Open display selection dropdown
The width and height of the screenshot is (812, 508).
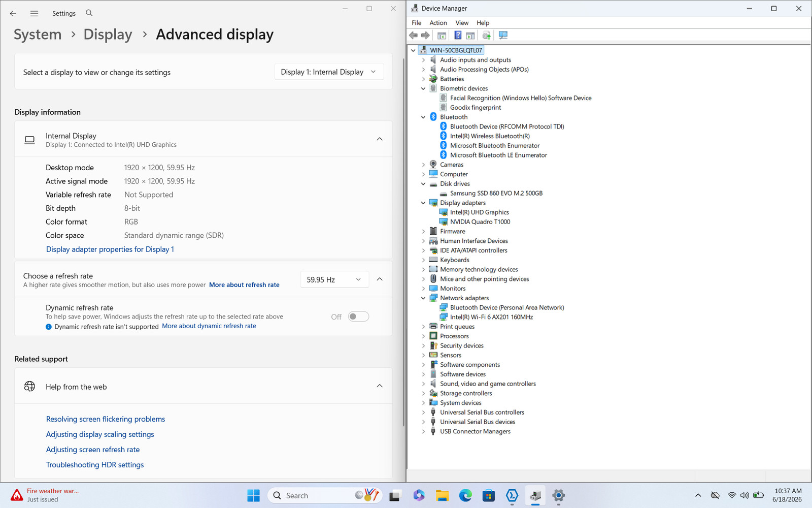pyautogui.click(x=329, y=72)
